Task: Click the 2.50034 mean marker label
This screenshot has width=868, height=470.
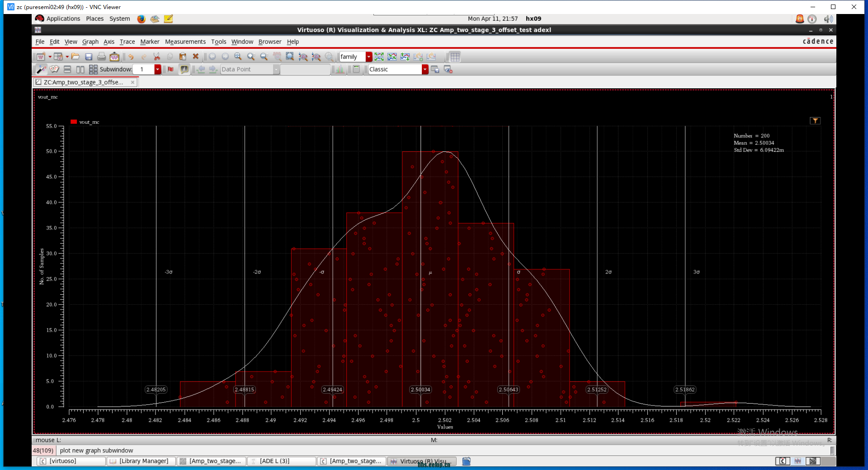Action: point(420,390)
